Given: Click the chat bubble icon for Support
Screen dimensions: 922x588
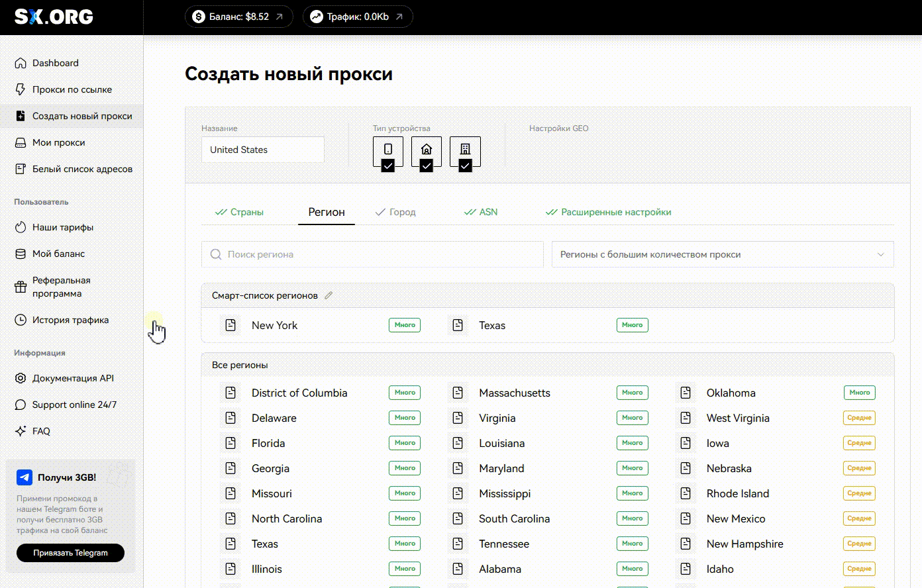Looking at the screenshot, I should coord(21,405).
